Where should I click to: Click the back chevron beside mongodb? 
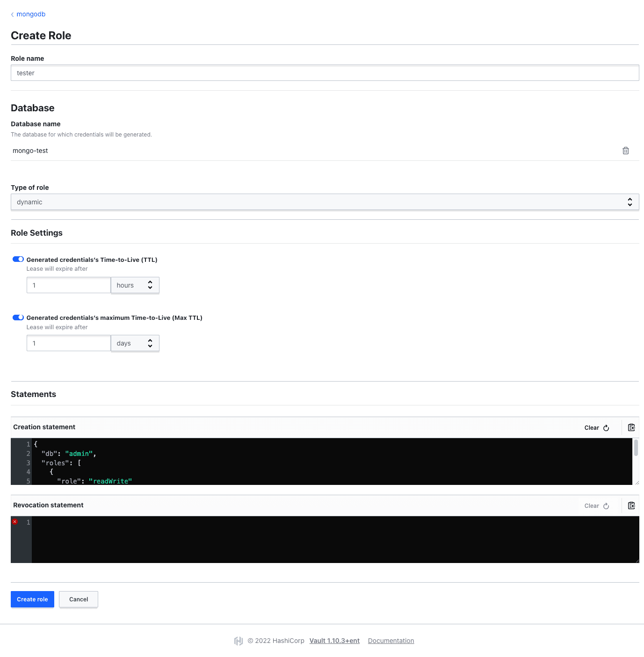point(13,14)
